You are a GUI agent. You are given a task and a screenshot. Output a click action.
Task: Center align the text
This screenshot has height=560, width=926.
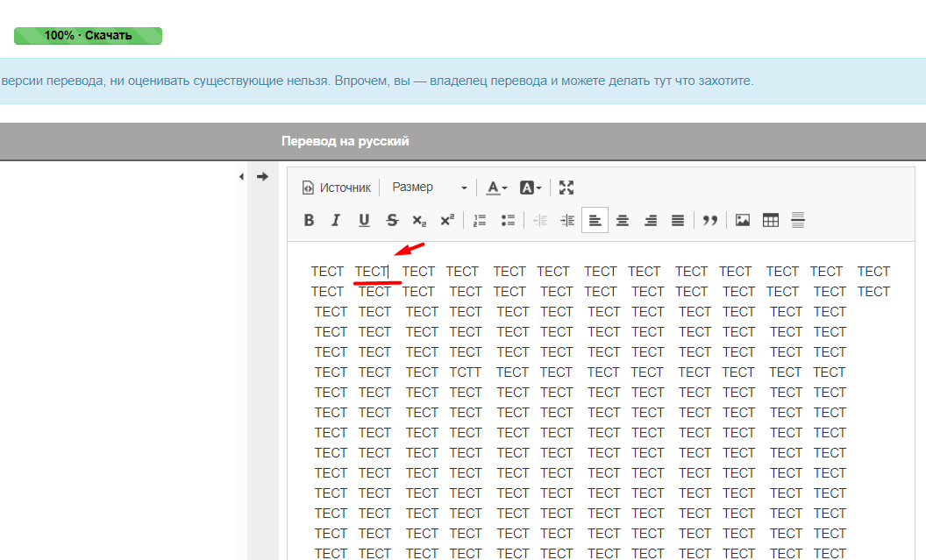623,221
